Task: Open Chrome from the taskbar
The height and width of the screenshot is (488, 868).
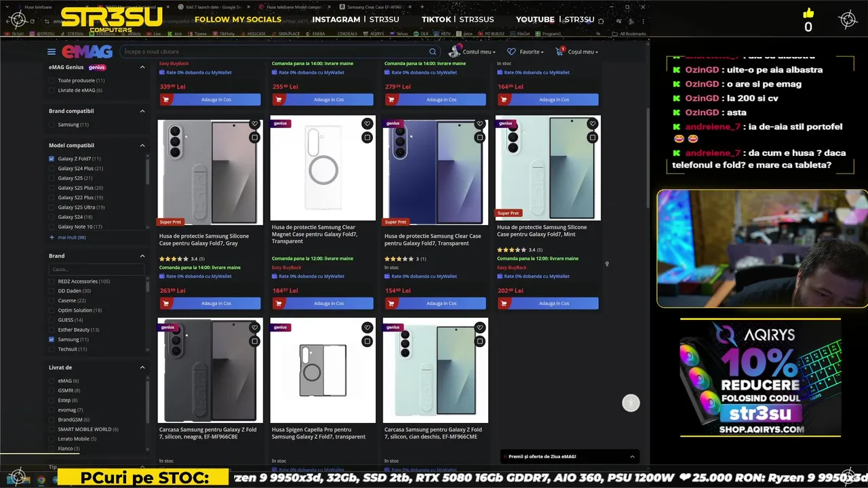Action: click(41, 480)
